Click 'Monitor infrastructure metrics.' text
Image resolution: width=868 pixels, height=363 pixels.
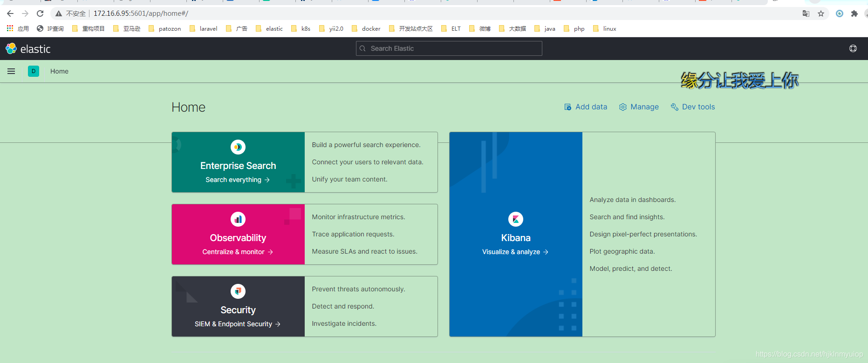359,217
